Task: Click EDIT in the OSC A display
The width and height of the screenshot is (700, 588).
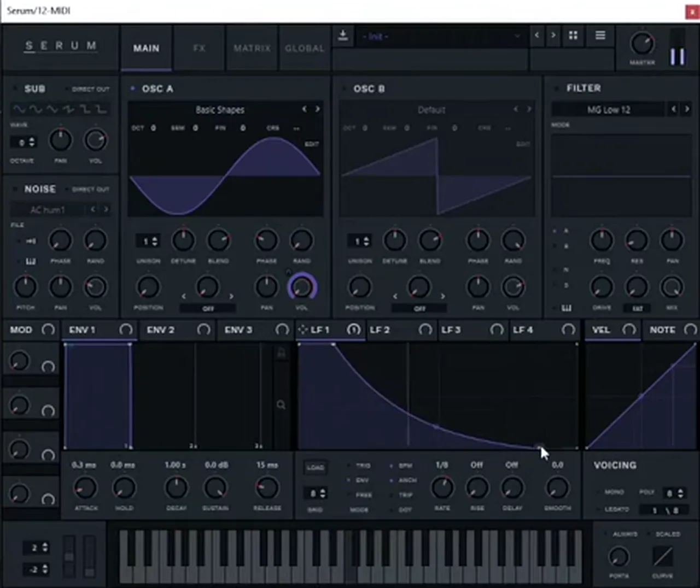Action: [x=312, y=144]
